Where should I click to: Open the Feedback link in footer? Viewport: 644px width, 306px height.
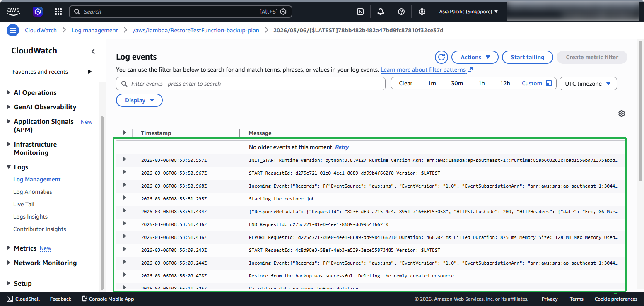coord(60,299)
